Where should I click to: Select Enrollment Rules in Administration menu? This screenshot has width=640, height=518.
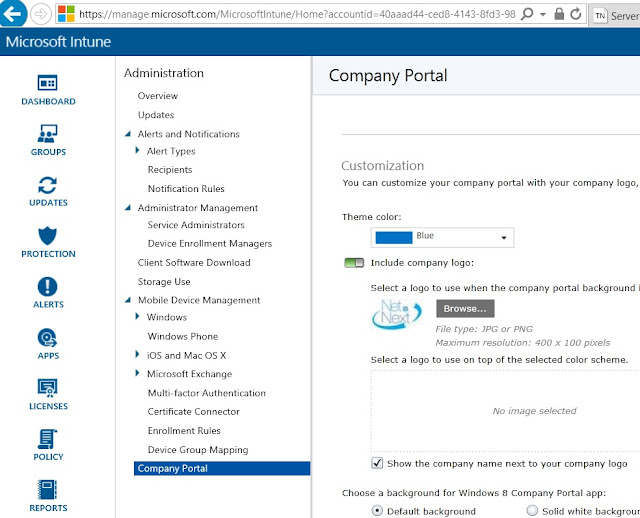pyautogui.click(x=184, y=431)
